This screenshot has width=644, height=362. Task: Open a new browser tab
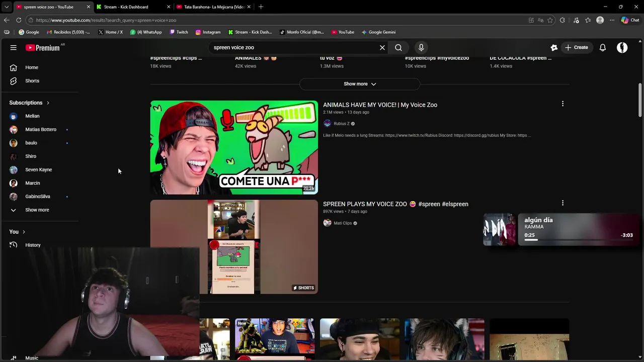pyautogui.click(x=261, y=7)
